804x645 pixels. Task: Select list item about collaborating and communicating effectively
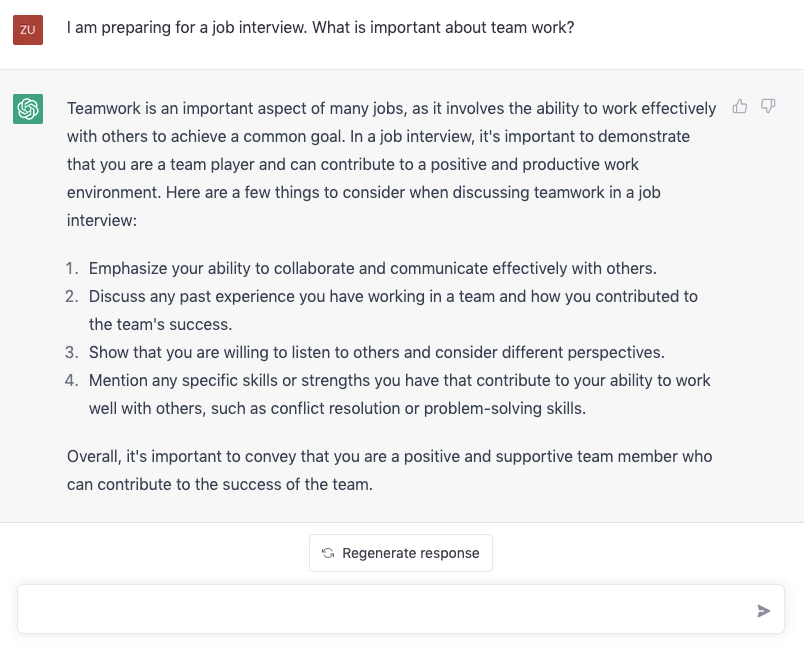[x=372, y=268]
